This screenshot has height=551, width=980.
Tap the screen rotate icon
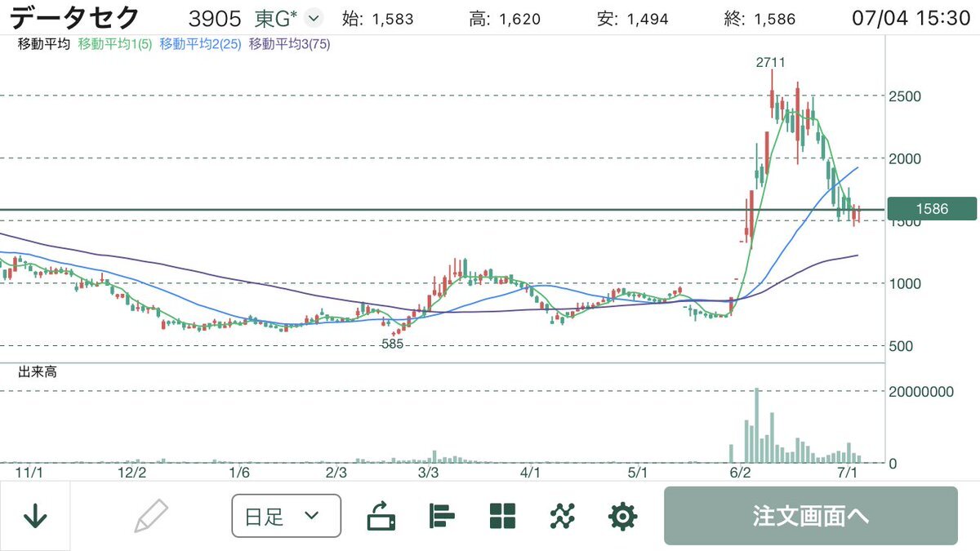pyautogui.click(x=381, y=516)
